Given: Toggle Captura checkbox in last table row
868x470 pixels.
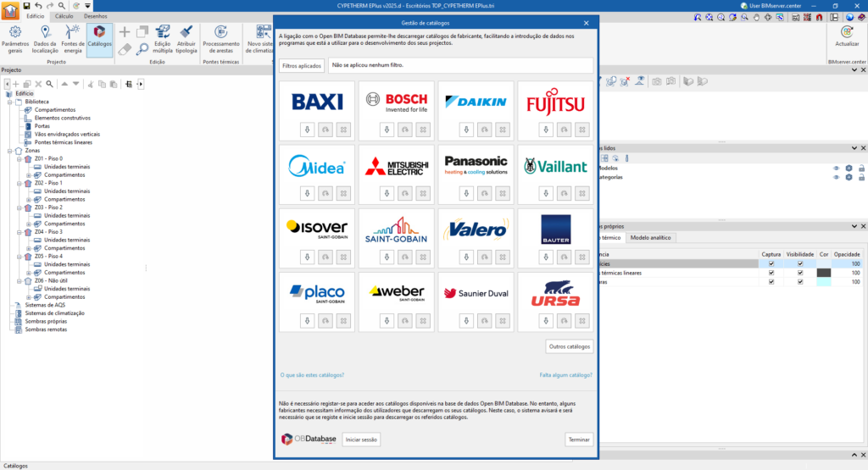Looking at the screenshot, I should pos(771,282).
